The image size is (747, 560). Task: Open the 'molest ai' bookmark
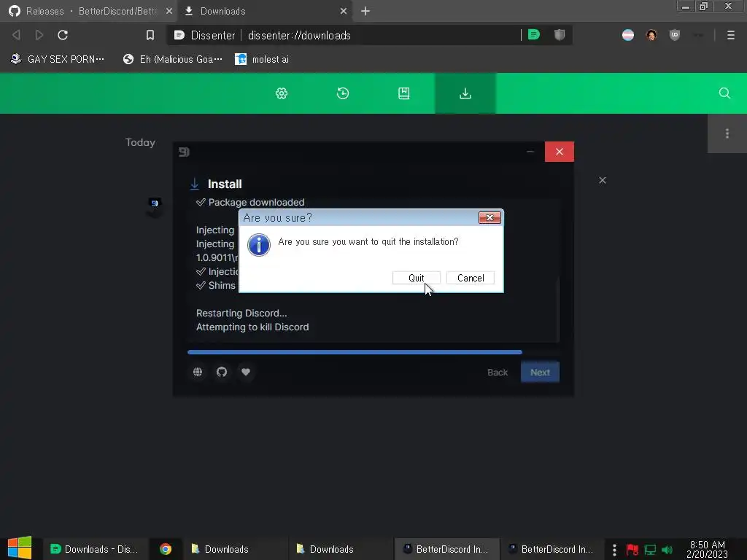coord(262,59)
